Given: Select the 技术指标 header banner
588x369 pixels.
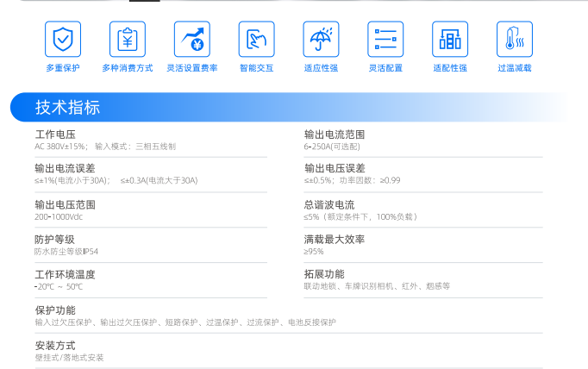Looking at the screenshot, I should tap(67, 108).
